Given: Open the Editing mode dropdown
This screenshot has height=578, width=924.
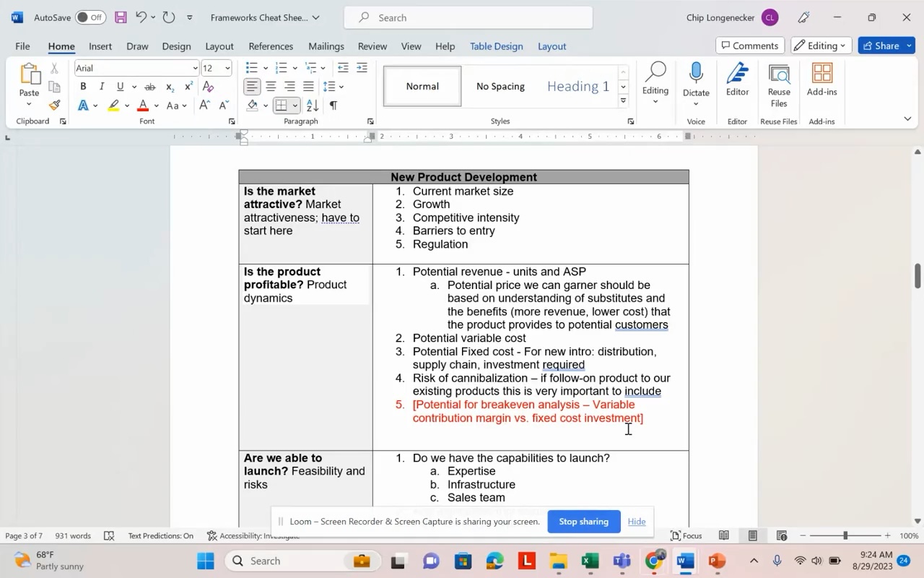Looking at the screenshot, I should [x=821, y=46].
